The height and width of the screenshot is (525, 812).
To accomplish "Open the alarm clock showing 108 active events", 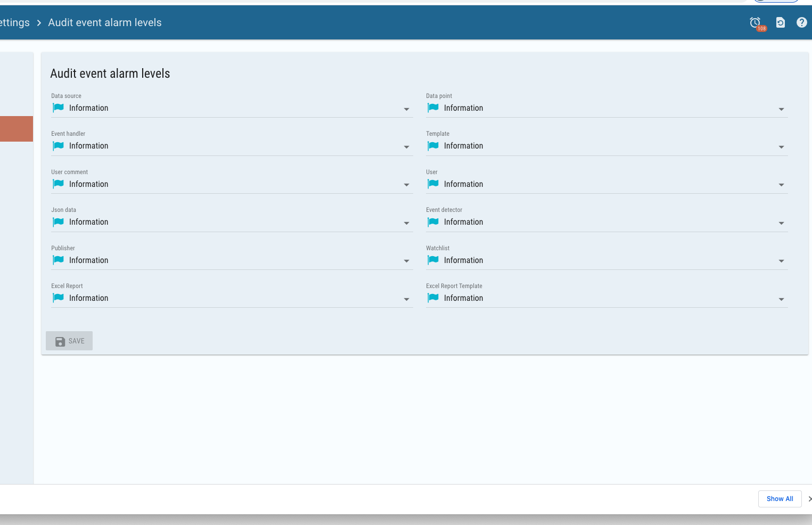I will coord(756,22).
